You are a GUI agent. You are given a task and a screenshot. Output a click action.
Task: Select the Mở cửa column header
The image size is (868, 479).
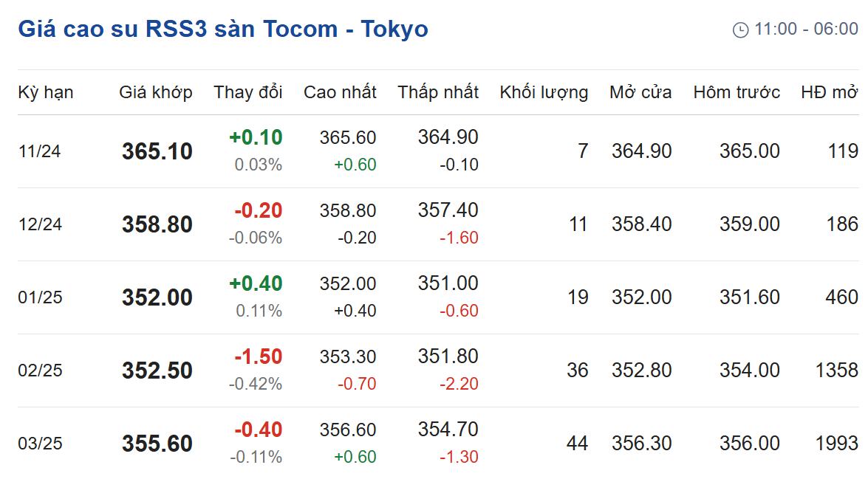[x=640, y=92]
